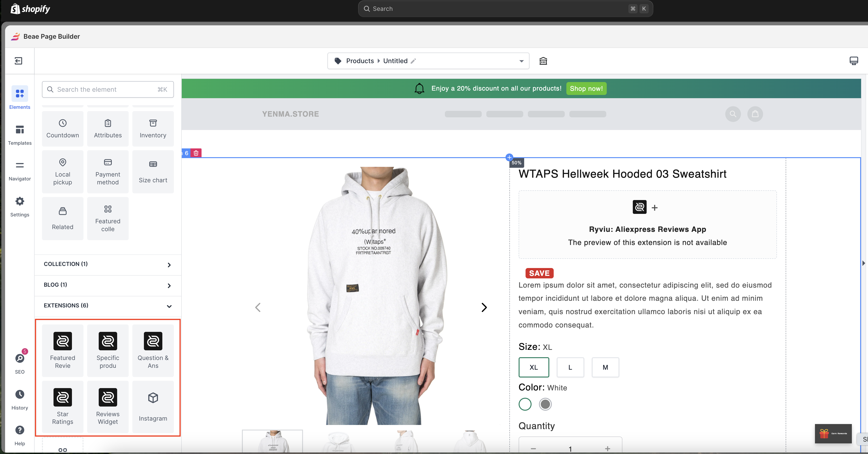Select the first product thumbnail

[273, 441]
